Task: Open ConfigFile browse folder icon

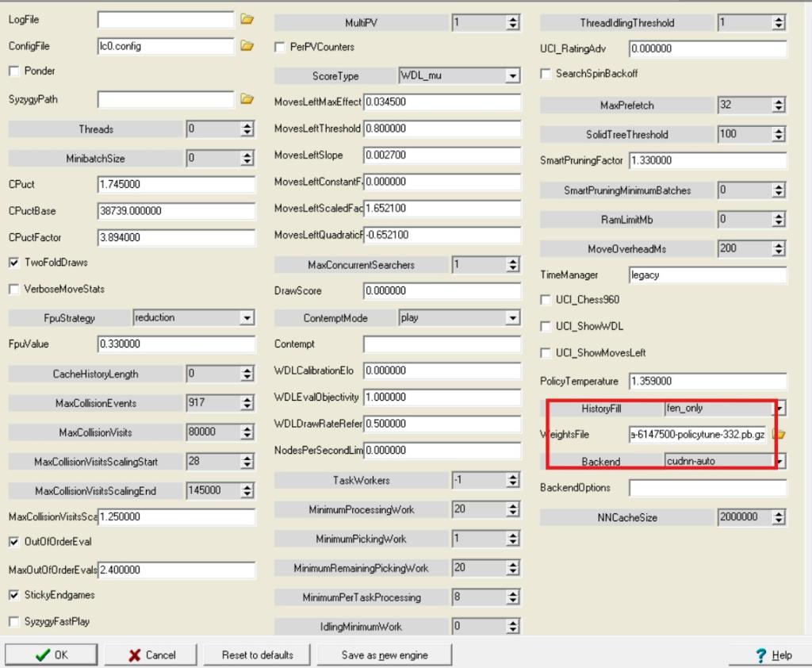Action: tap(247, 46)
